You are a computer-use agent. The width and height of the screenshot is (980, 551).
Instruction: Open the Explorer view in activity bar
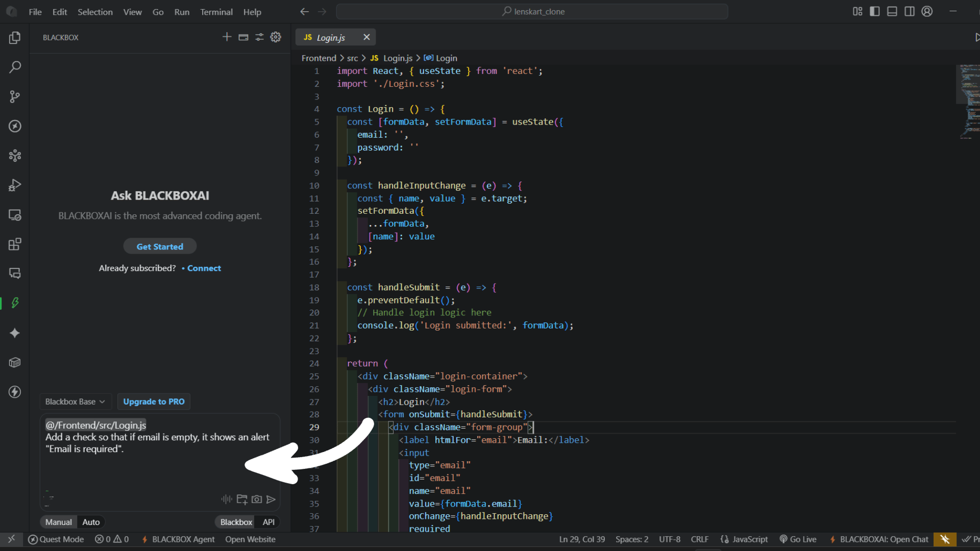pyautogui.click(x=15, y=38)
